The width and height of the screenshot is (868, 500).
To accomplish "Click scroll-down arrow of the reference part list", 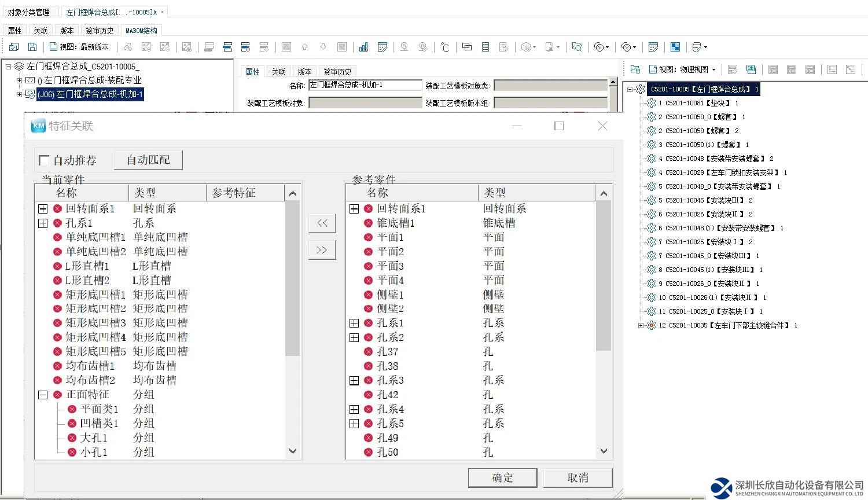I will pos(604,451).
